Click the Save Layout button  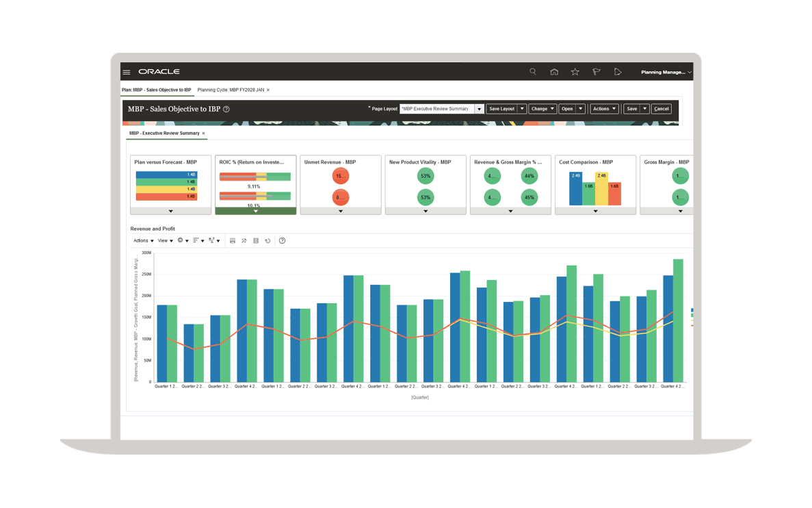click(501, 109)
